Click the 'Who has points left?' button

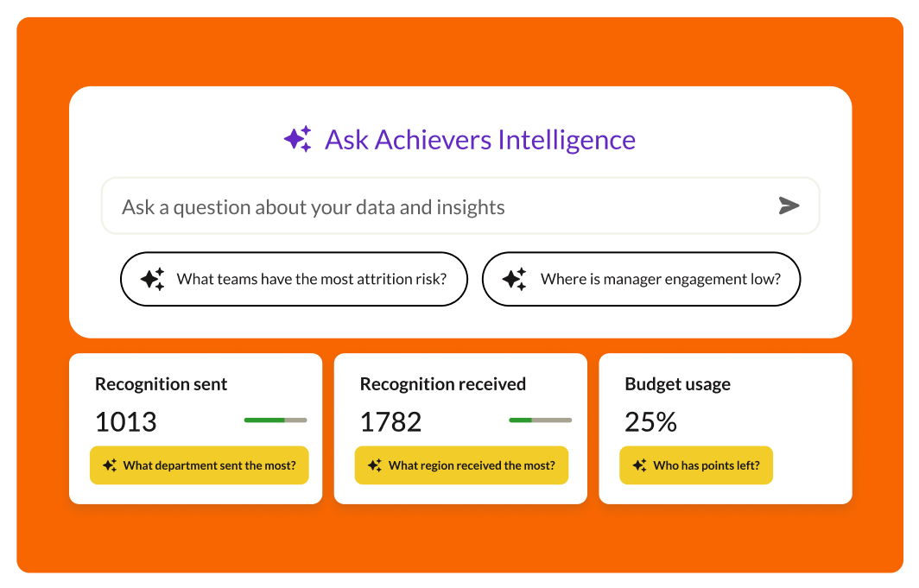[x=696, y=465]
